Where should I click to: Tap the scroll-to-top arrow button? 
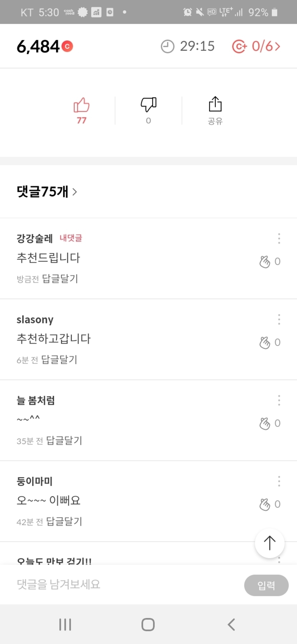tap(269, 543)
